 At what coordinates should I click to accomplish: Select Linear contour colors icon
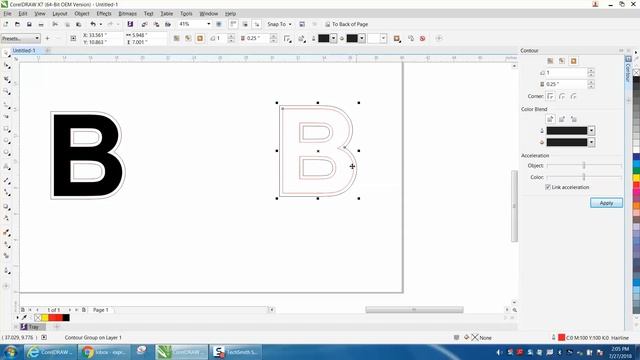[x=550, y=119]
